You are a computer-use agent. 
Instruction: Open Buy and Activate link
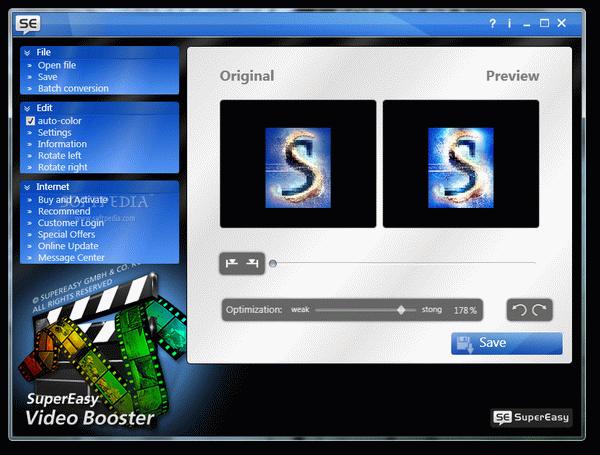tap(73, 200)
